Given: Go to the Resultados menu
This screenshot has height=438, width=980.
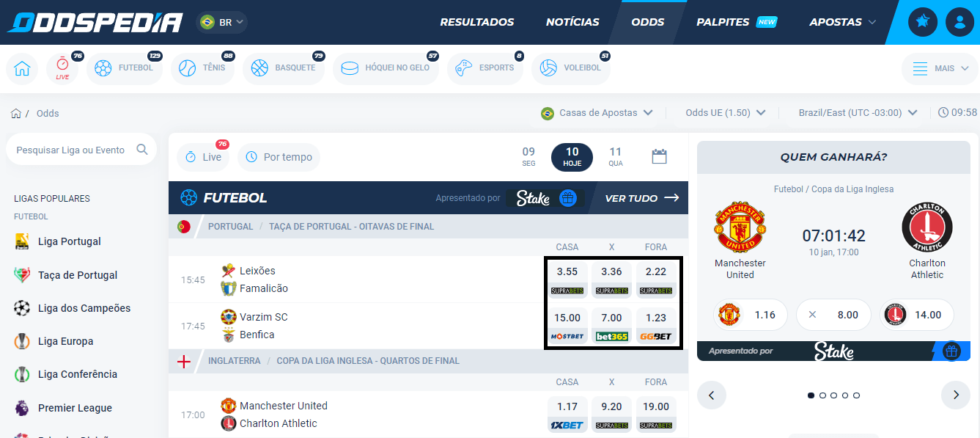Looking at the screenshot, I should click(x=476, y=22).
